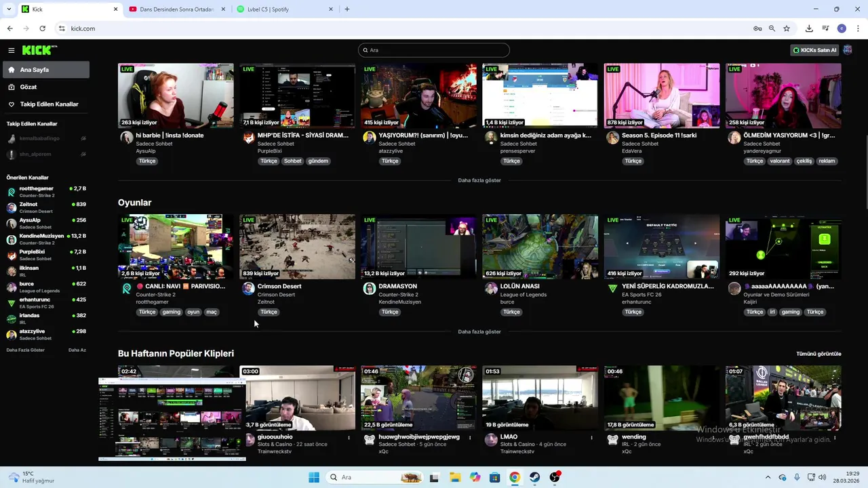This screenshot has width=868, height=488.
Task: Open the tab search dropdown in Chrome
Action: [x=9, y=9]
